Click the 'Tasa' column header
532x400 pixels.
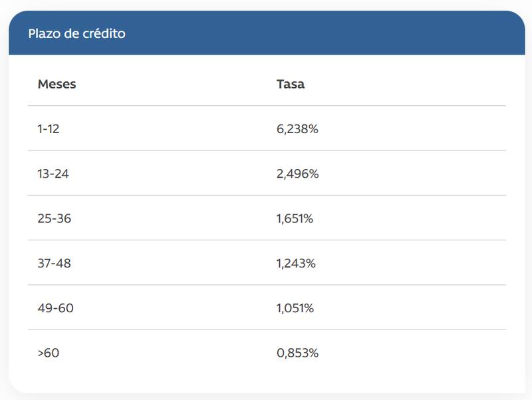[x=291, y=85]
